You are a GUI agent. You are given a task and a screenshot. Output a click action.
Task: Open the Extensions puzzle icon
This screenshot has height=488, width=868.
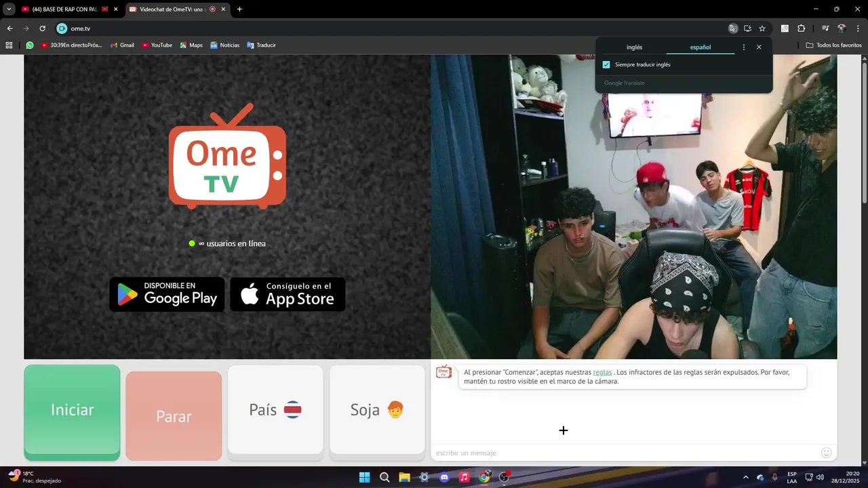[x=801, y=28]
